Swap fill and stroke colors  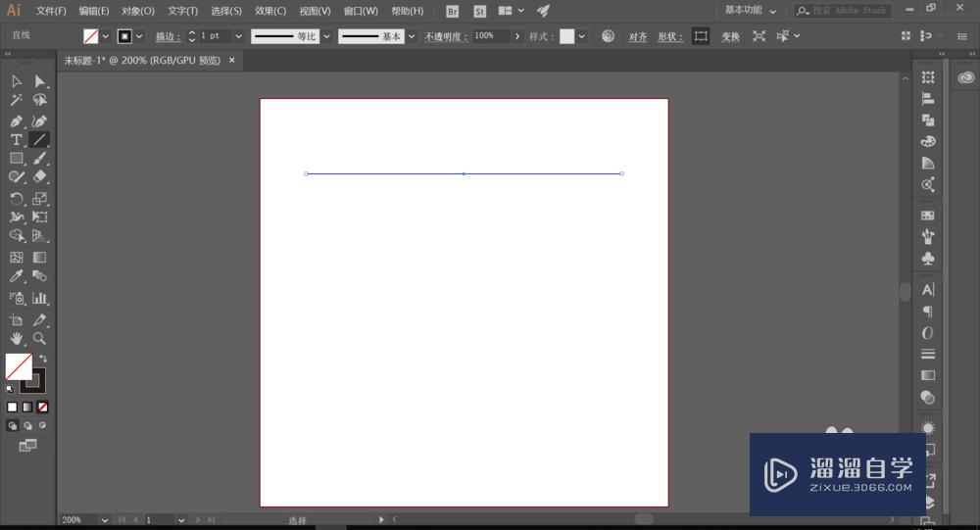[43, 359]
